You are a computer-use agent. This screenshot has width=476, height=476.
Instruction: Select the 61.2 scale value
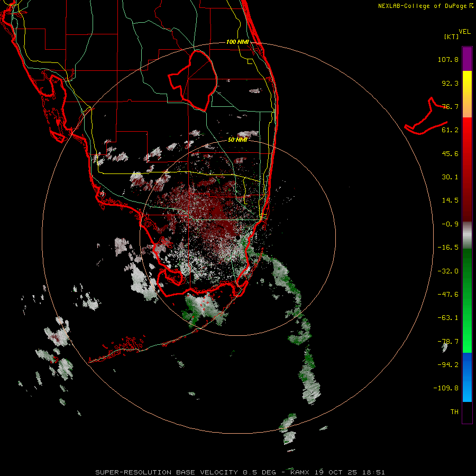450,130
